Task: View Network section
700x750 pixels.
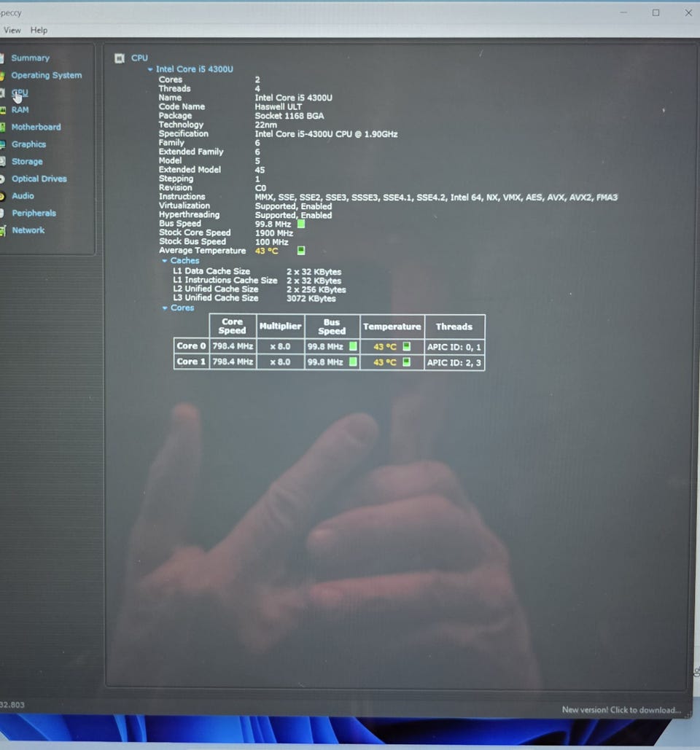Action: tap(28, 230)
